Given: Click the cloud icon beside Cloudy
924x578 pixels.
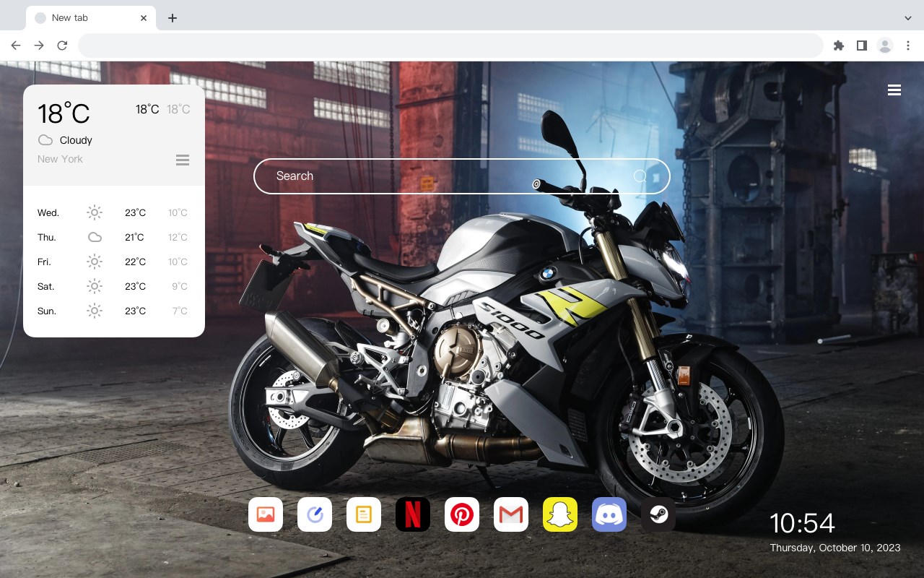Looking at the screenshot, I should click(45, 140).
